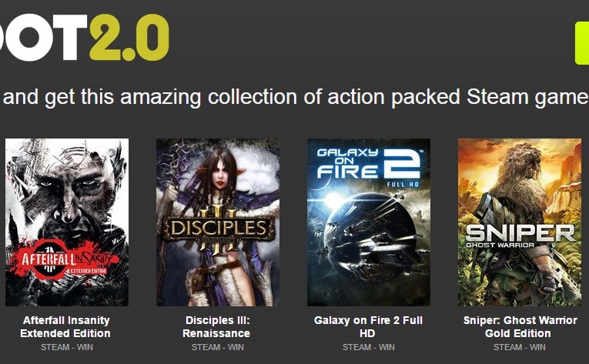Open Disciples III: Renaissance title link
Image resolution: width=589 pixels, height=364 pixels.
click(x=217, y=327)
